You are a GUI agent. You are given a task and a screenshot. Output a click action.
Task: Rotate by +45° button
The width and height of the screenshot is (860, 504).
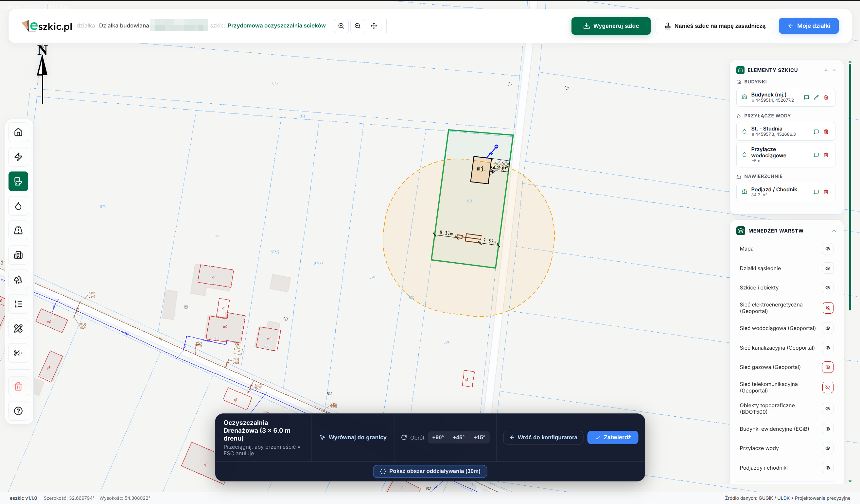tap(458, 438)
